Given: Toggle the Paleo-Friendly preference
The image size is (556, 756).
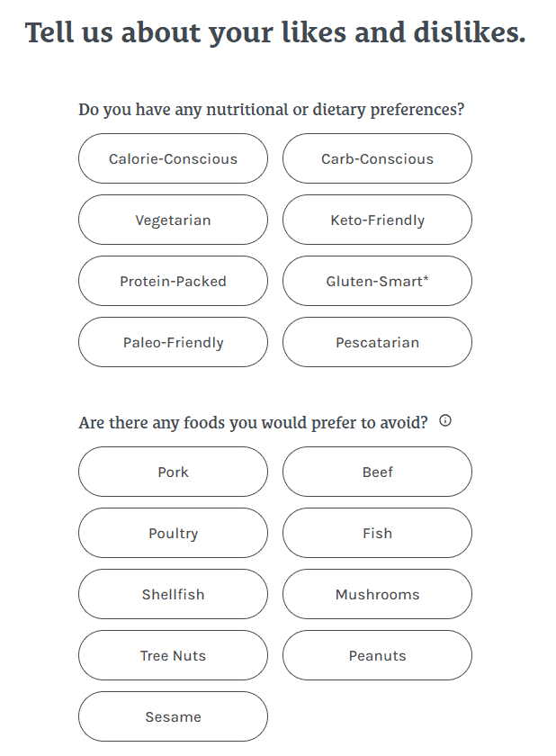Looking at the screenshot, I should [173, 343].
